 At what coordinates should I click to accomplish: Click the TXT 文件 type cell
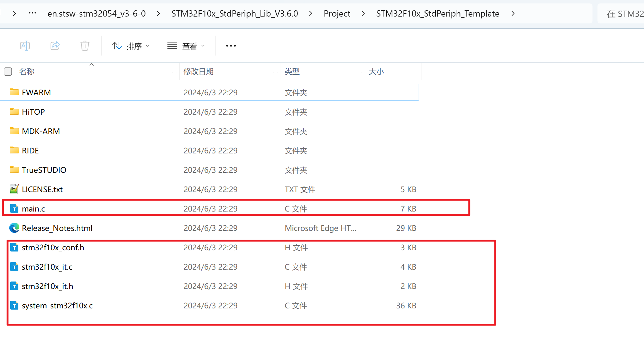[x=300, y=189]
